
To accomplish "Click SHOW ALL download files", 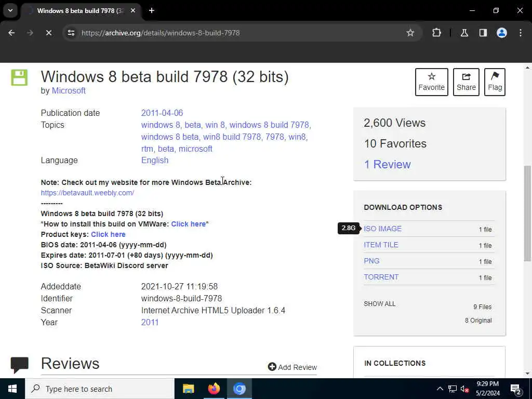I will tap(380, 303).
